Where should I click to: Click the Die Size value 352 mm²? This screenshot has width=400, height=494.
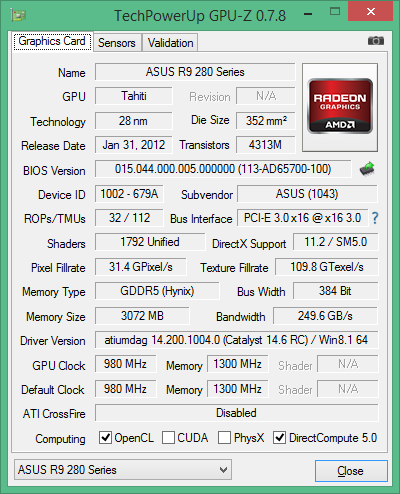point(266,121)
